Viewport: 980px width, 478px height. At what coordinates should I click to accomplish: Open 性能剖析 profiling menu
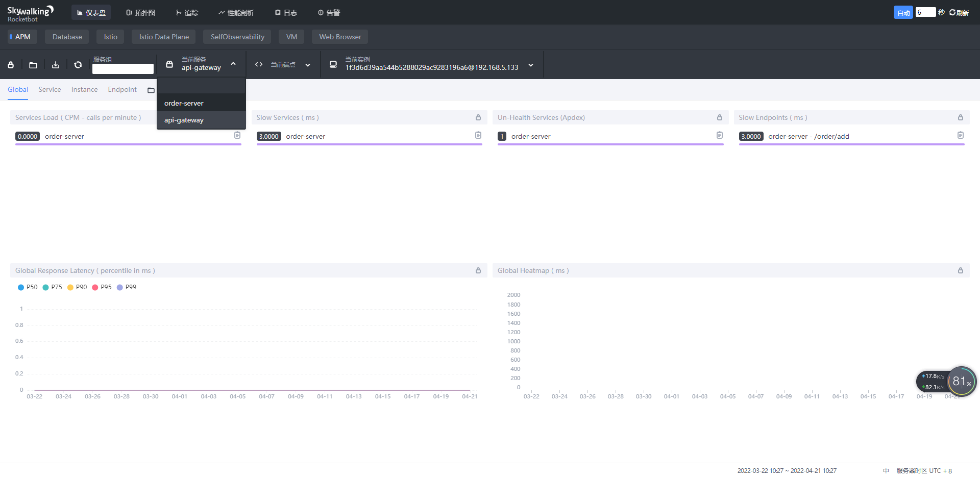point(236,13)
